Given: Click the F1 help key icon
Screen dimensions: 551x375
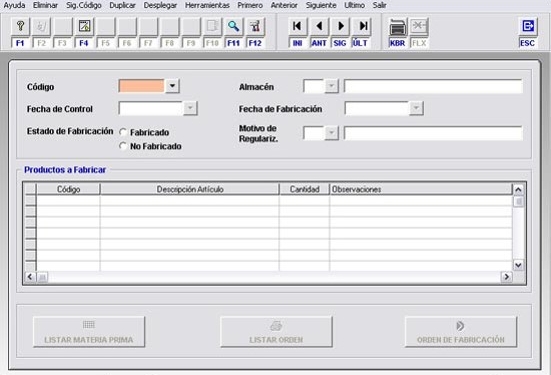Looking at the screenshot, I should click(20, 26).
